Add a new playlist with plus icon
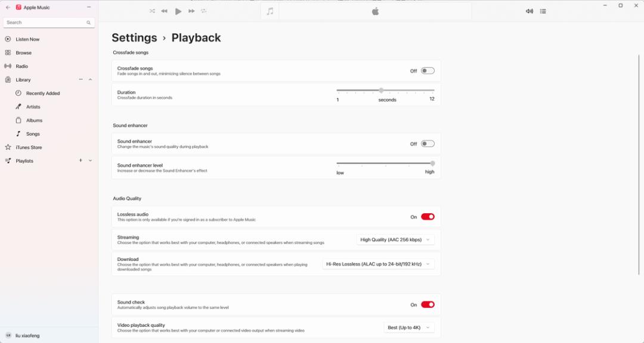The height and width of the screenshot is (343, 644). pyautogui.click(x=81, y=161)
